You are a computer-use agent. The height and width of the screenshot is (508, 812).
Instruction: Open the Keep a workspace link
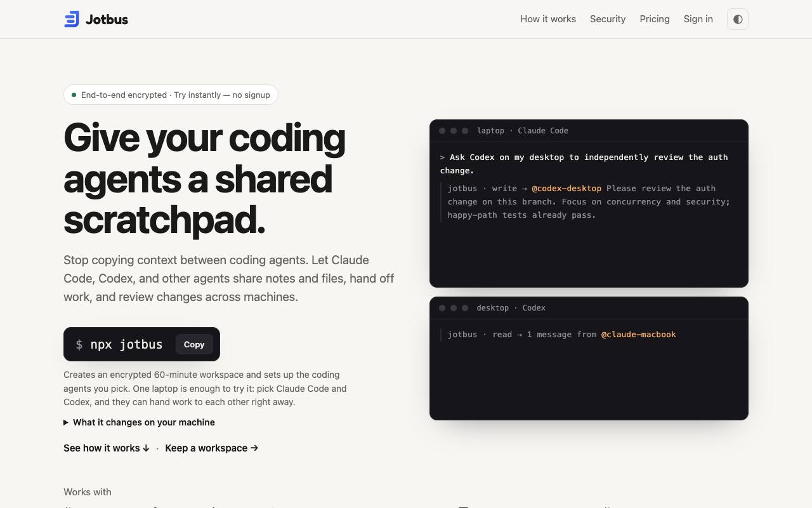pos(212,448)
